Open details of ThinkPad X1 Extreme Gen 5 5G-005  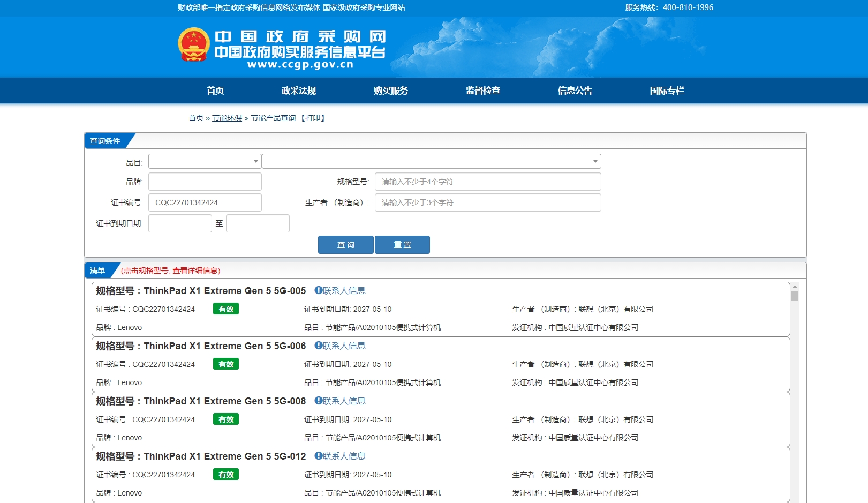point(225,291)
